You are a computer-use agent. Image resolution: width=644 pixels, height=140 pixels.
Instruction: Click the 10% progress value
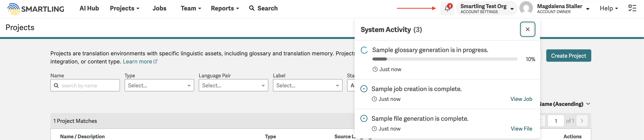[x=530, y=59]
